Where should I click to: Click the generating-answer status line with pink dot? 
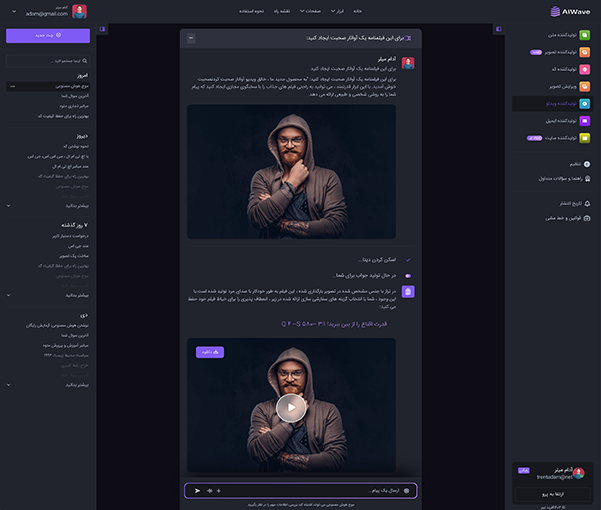(364, 275)
